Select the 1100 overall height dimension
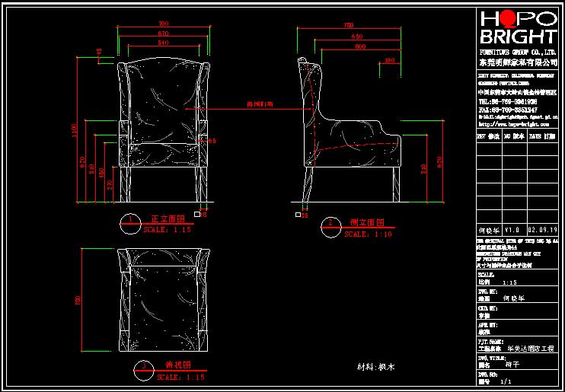565x392 pixels. coord(74,130)
